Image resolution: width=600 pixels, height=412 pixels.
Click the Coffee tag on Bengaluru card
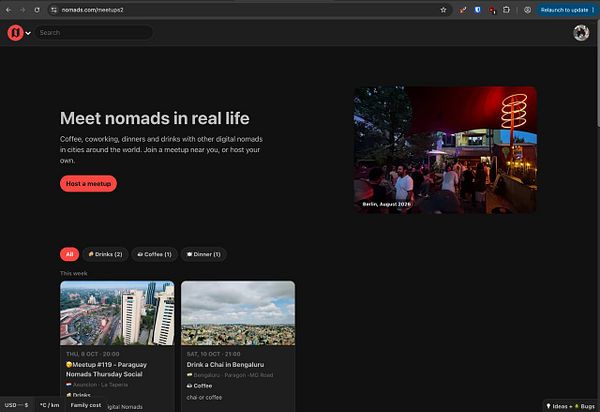pos(199,386)
